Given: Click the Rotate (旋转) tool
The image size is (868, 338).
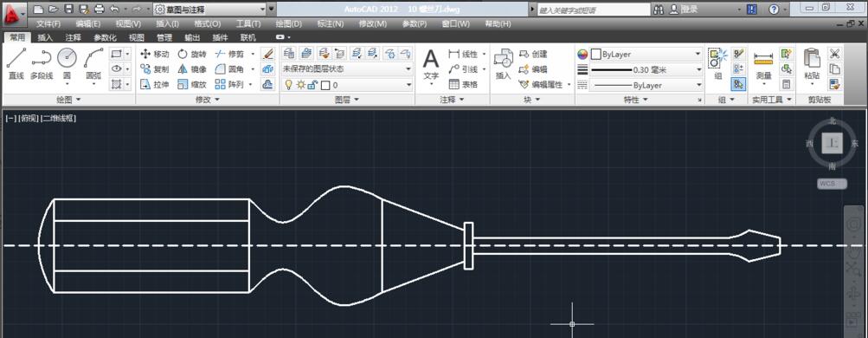Looking at the screenshot, I should pyautogui.click(x=192, y=54).
